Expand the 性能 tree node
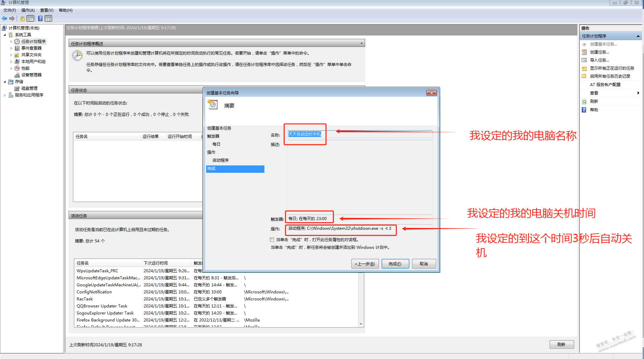Image resolution: width=644 pixels, height=359 pixels. [x=11, y=68]
